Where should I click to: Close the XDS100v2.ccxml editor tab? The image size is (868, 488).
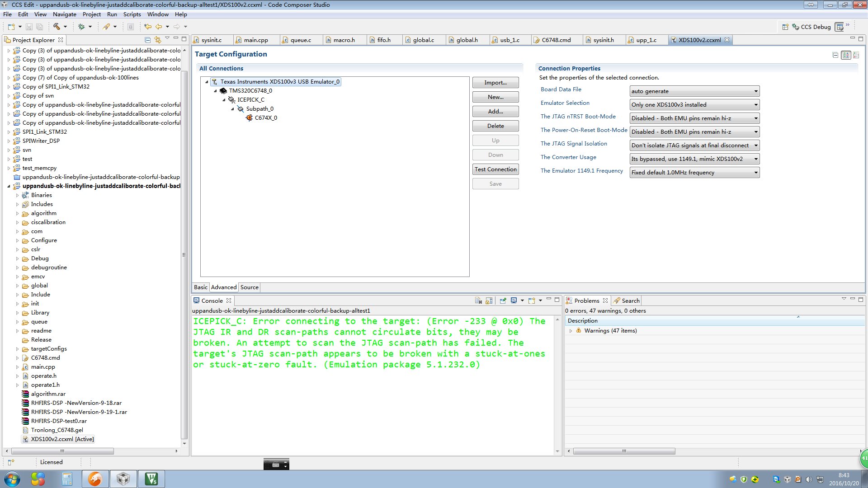coord(727,40)
